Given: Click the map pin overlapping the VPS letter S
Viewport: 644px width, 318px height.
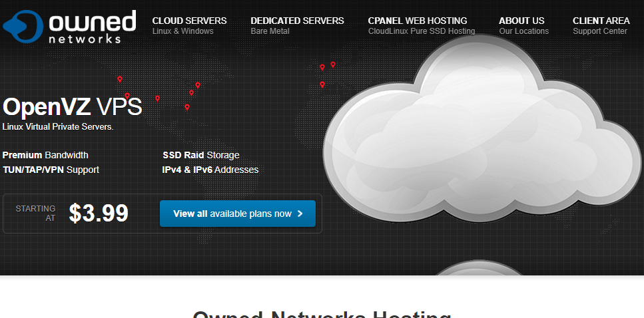Looking at the screenshot, I should click(127, 96).
